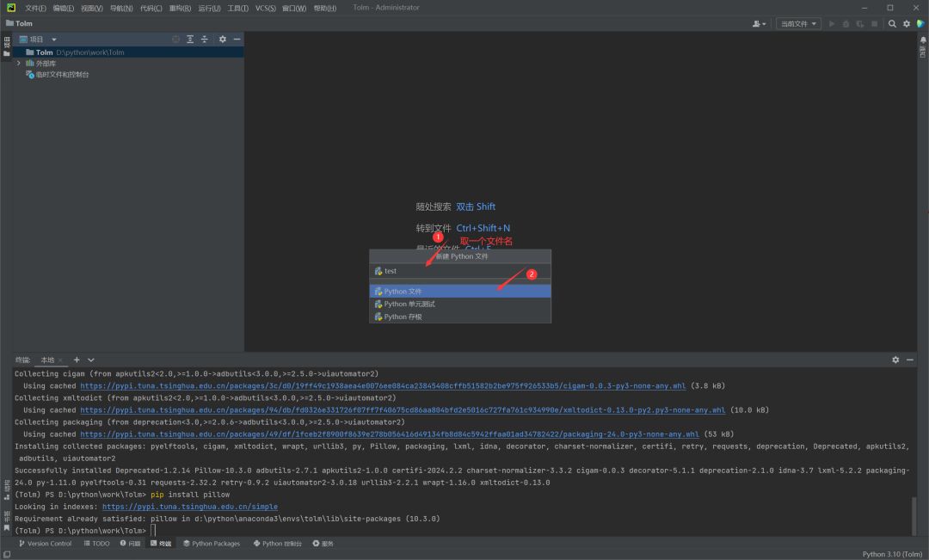
Task: Open the 服务 tool window
Action: 323,544
